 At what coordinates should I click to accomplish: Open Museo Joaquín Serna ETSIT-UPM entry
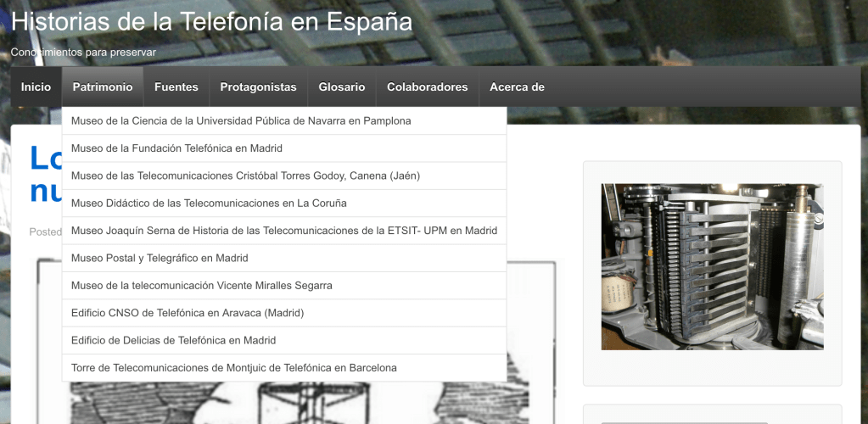tap(283, 231)
